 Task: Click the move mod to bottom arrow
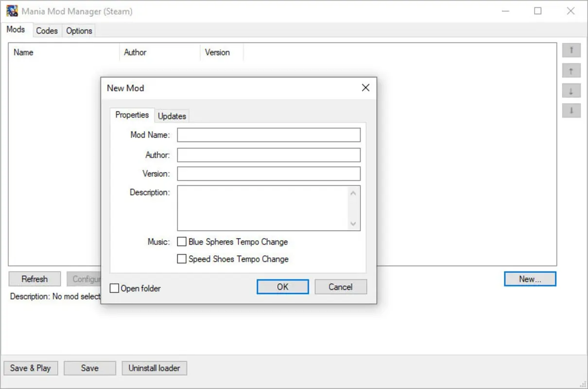(571, 111)
